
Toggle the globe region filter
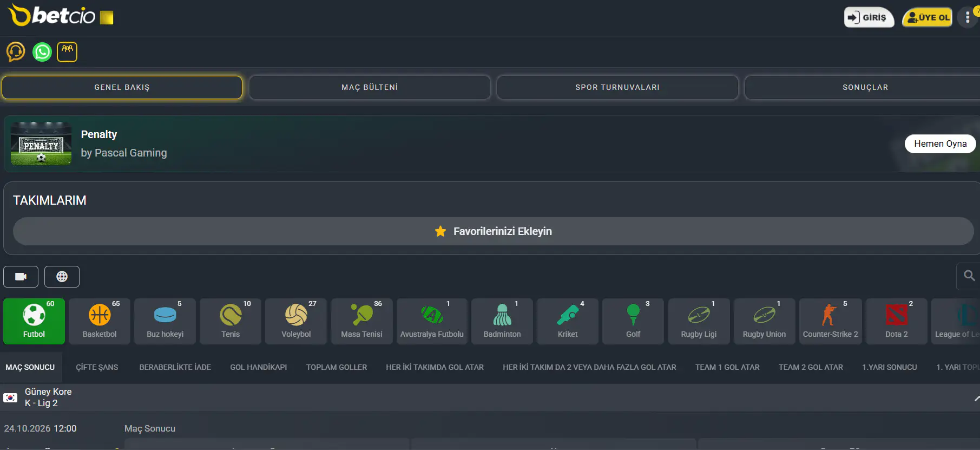coord(62,277)
